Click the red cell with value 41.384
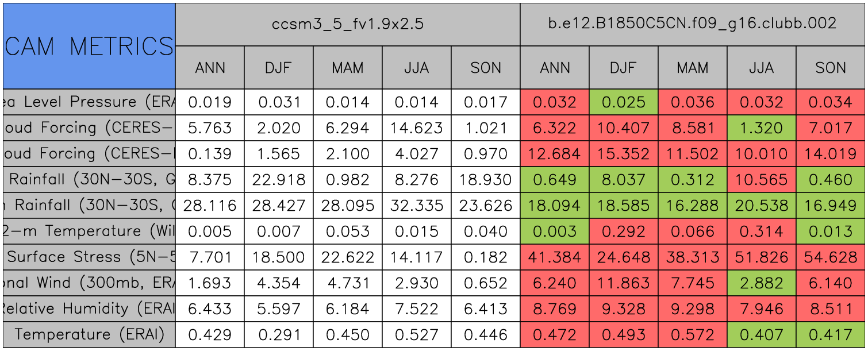 tap(555, 257)
